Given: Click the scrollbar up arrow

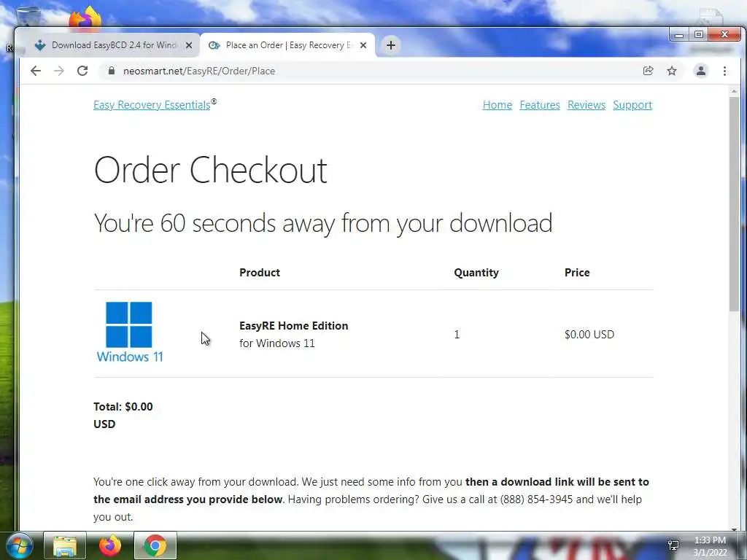Looking at the screenshot, I should (x=734, y=91).
